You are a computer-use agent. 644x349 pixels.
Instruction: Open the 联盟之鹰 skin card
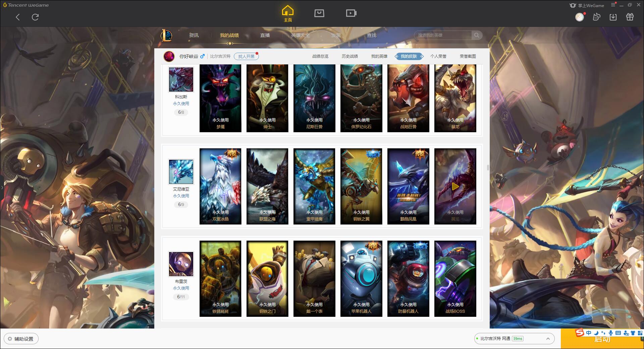click(x=267, y=186)
